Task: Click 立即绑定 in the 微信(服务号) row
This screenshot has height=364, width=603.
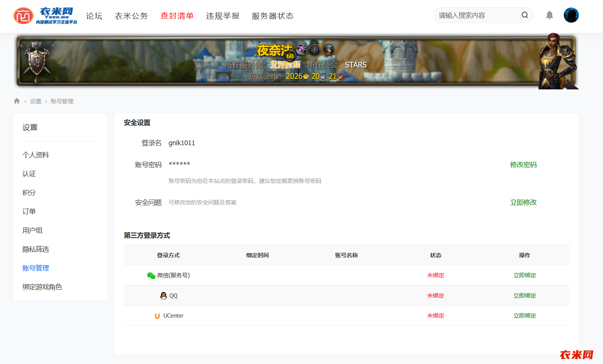Action: [525, 275]
